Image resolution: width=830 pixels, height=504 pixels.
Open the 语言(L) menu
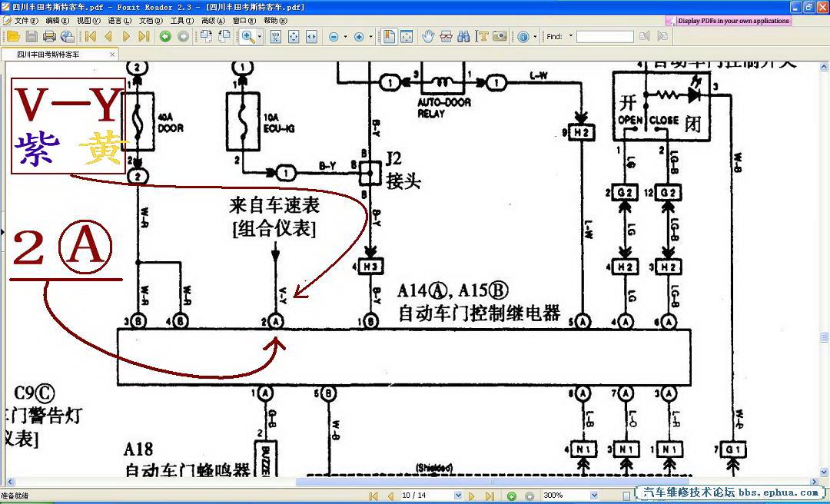(120, 21)
